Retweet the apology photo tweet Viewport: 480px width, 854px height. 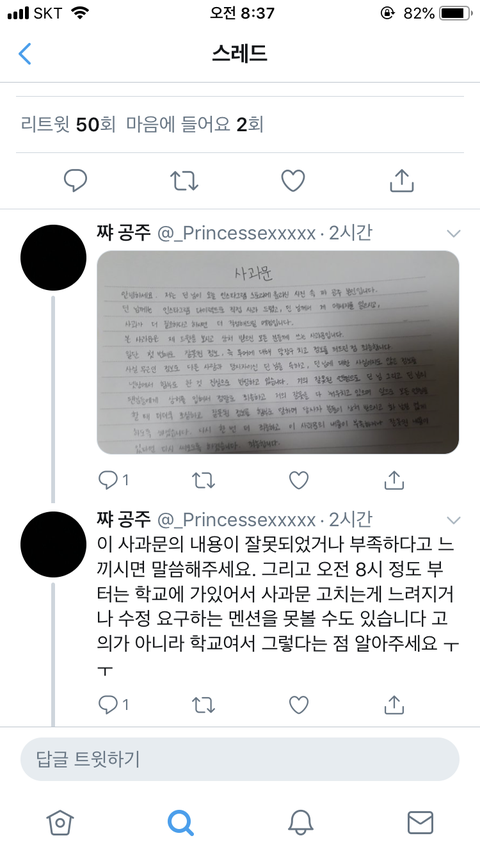coord(204,480)
